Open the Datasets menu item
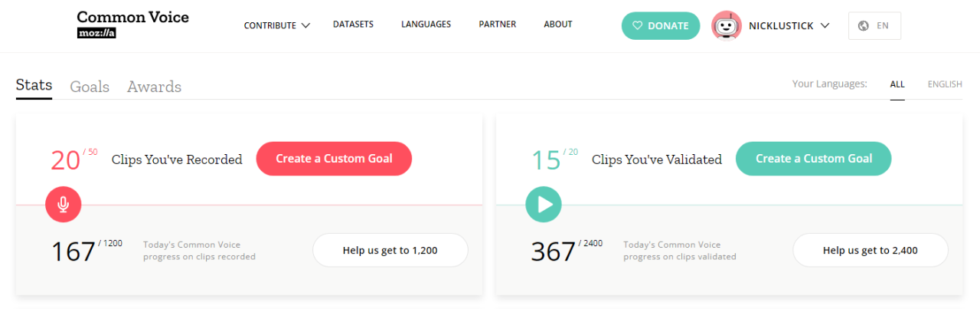The height and width of the screenshot is (309, 980). pos(353,25)
